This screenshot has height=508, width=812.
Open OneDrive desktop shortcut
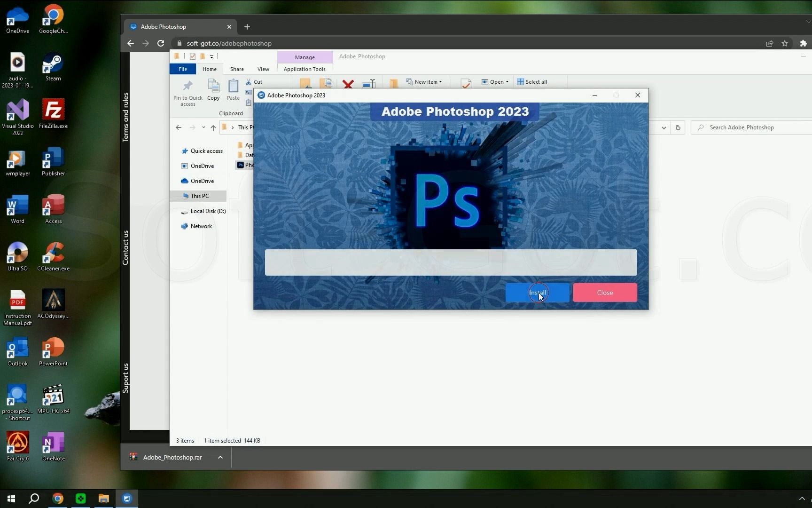17,19
